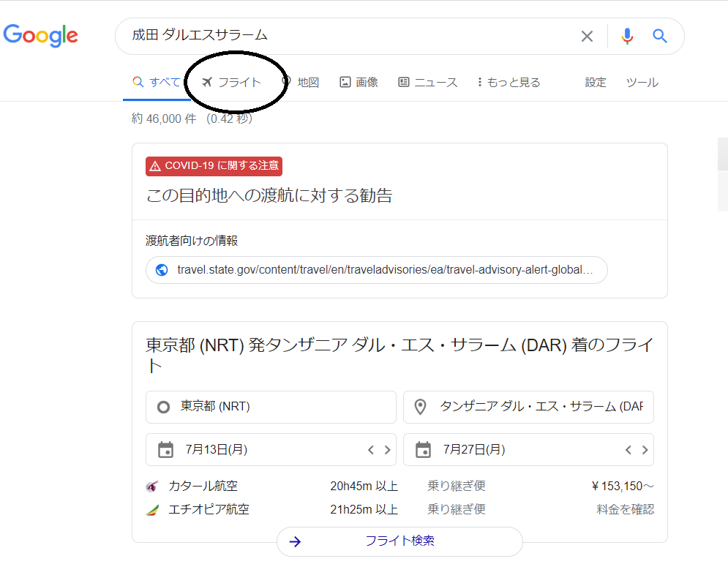Screen dimensions: 728x567
Task: Click the newspaper icon beside ニュース
Action: pyautogui.click(x=403, y=82)
